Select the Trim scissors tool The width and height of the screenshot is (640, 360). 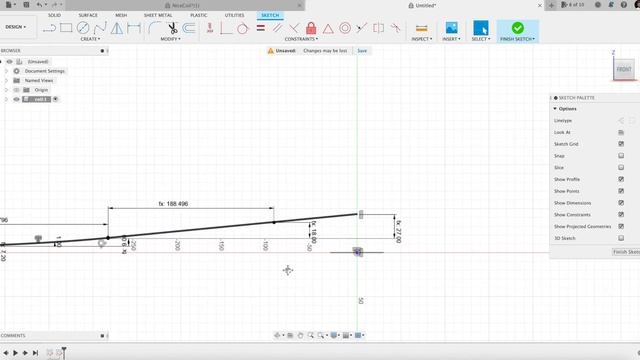point(172,28)
